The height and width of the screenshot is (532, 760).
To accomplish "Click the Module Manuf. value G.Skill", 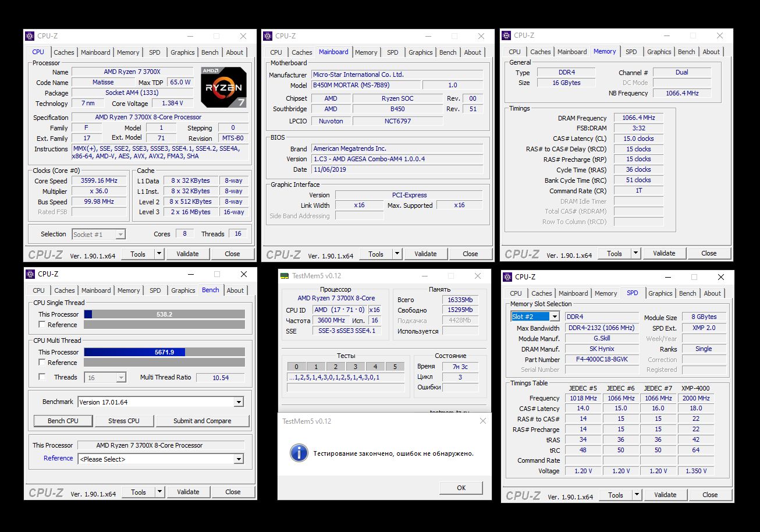I will pos(602,339).
